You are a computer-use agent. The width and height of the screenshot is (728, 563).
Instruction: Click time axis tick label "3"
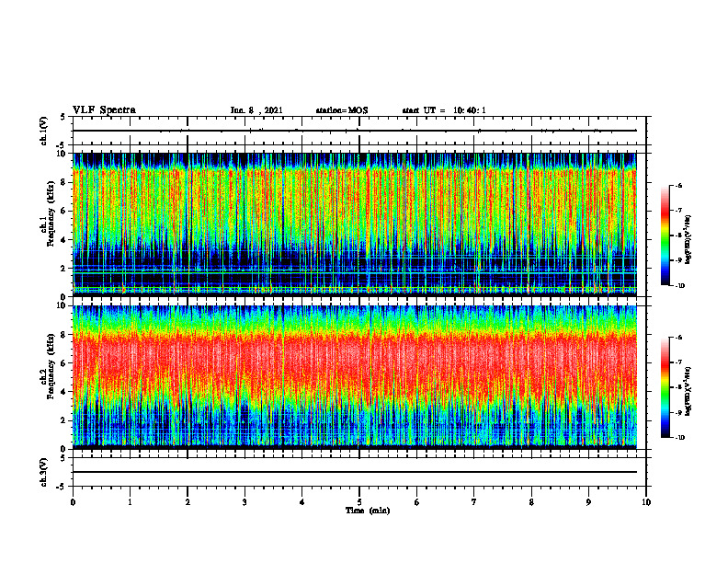pos(245,502)
